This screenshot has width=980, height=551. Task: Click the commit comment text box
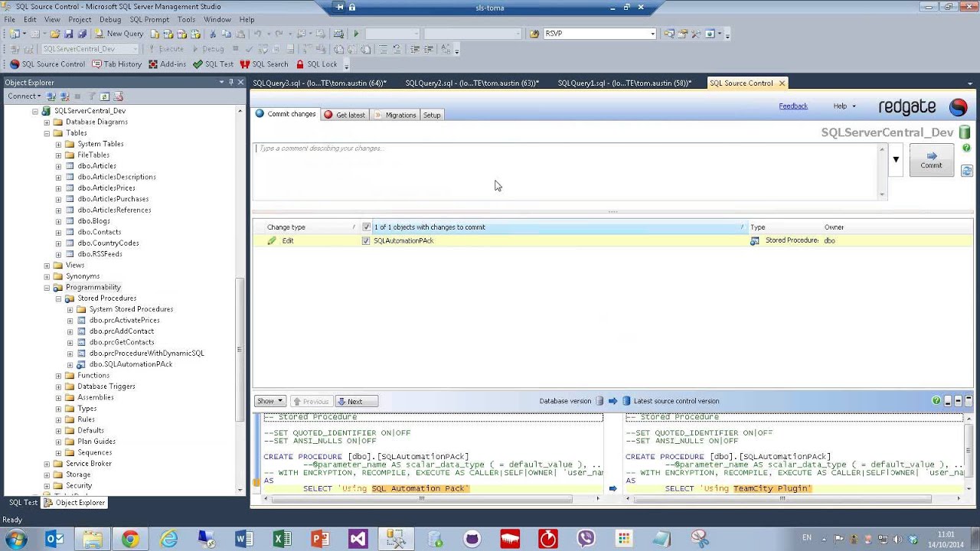pyautogui.click(x=567, y=171)
